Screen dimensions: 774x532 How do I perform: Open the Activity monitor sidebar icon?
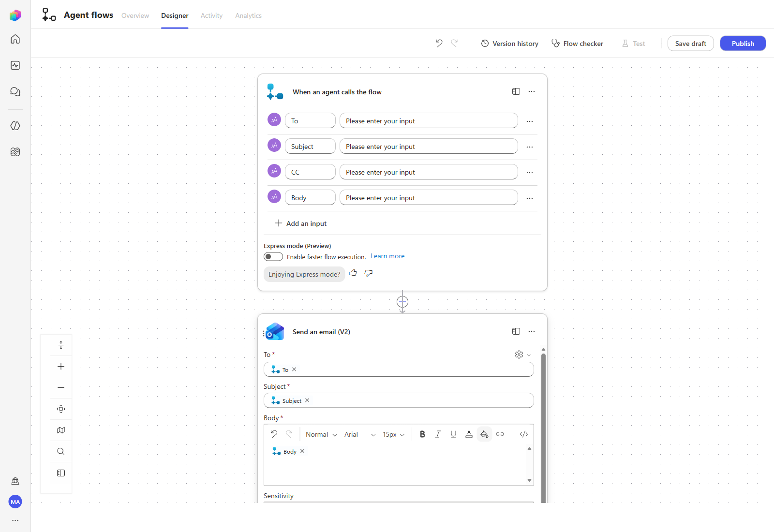click(x=15, y=65)
